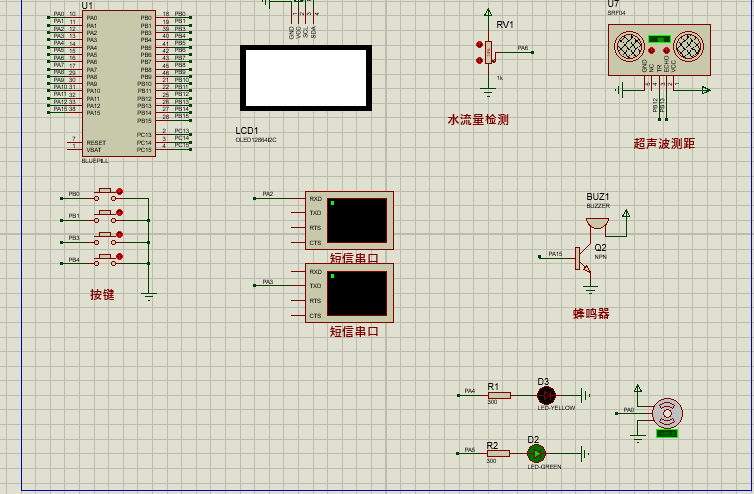Screen dimensions: 754x494
Task: Click the servo power terminal arrow
Action: pos(638,389)
